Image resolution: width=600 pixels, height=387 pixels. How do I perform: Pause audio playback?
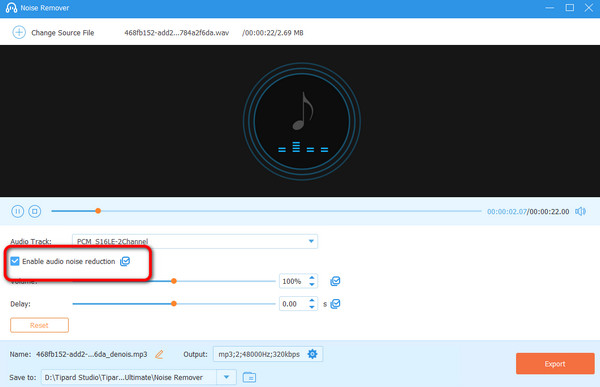coord(17,211)
